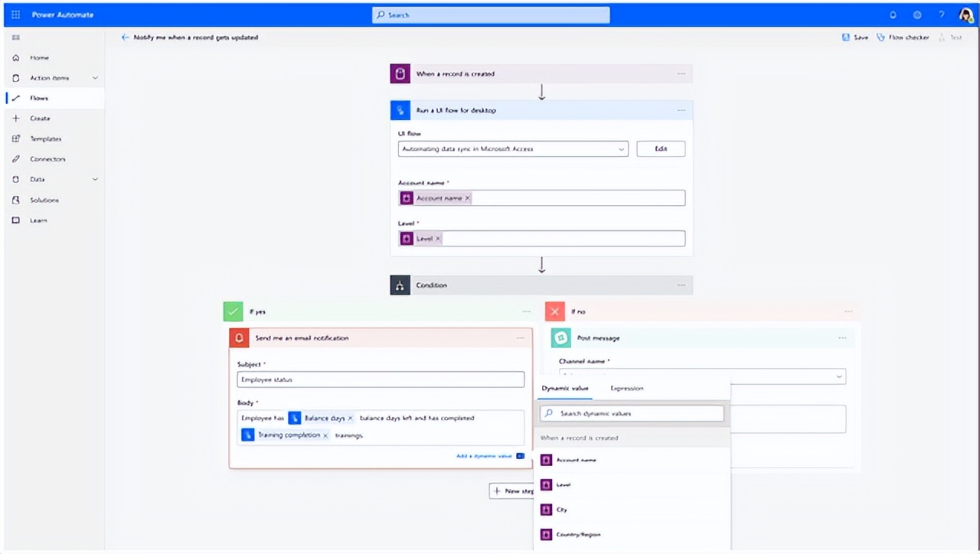Click the New step button
This screenshot has width=980, height=554.
[x=511, y=490]
